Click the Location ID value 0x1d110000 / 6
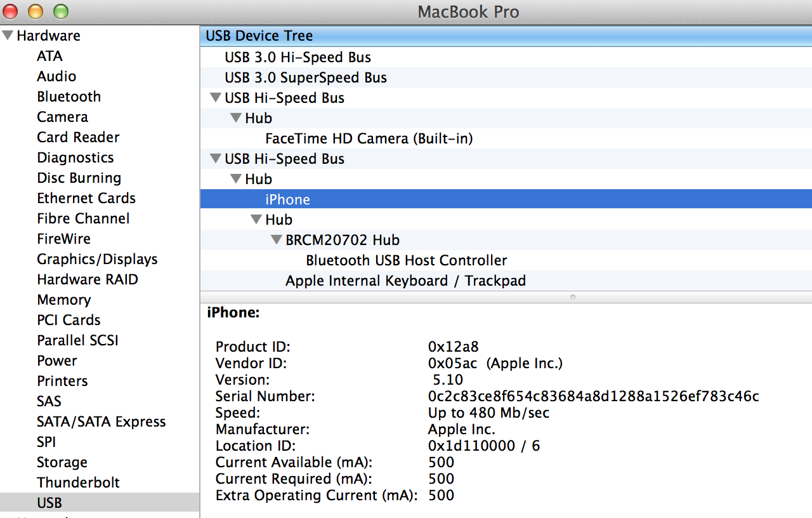 point(484,446)
